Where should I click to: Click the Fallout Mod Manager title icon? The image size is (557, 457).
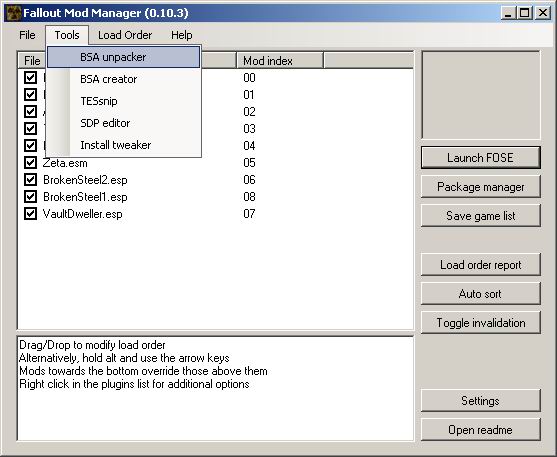tap(14, 13)
